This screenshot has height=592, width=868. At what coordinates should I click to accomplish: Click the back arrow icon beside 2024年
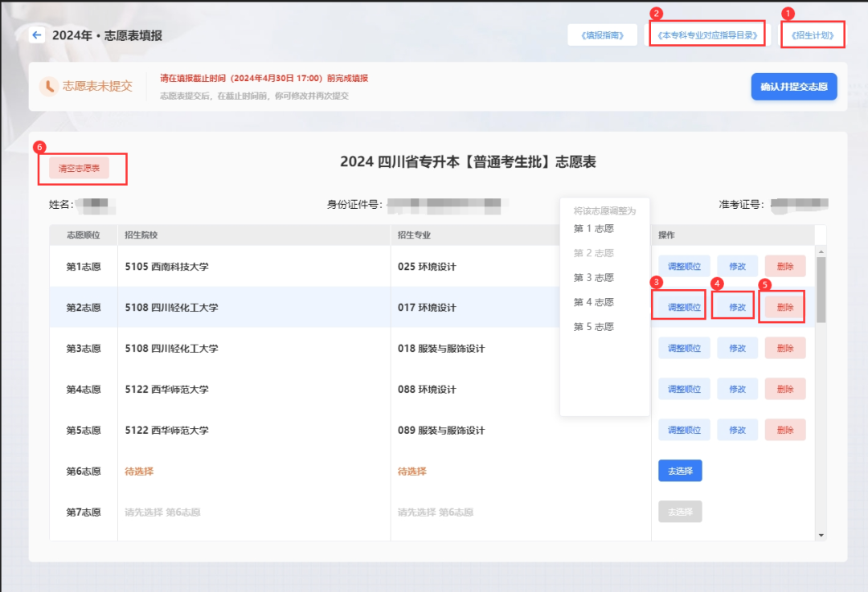36,35
